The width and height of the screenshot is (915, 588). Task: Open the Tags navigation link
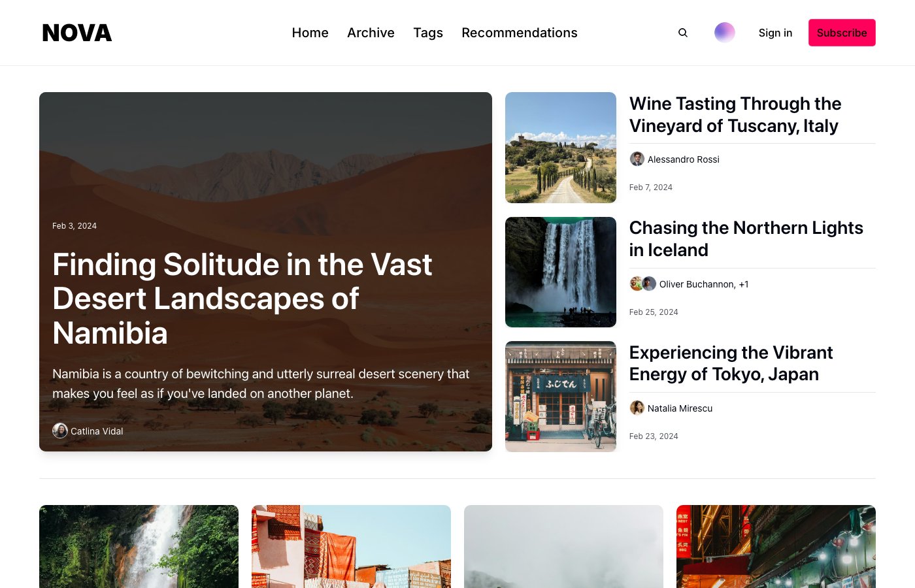[x=428, y=33]
